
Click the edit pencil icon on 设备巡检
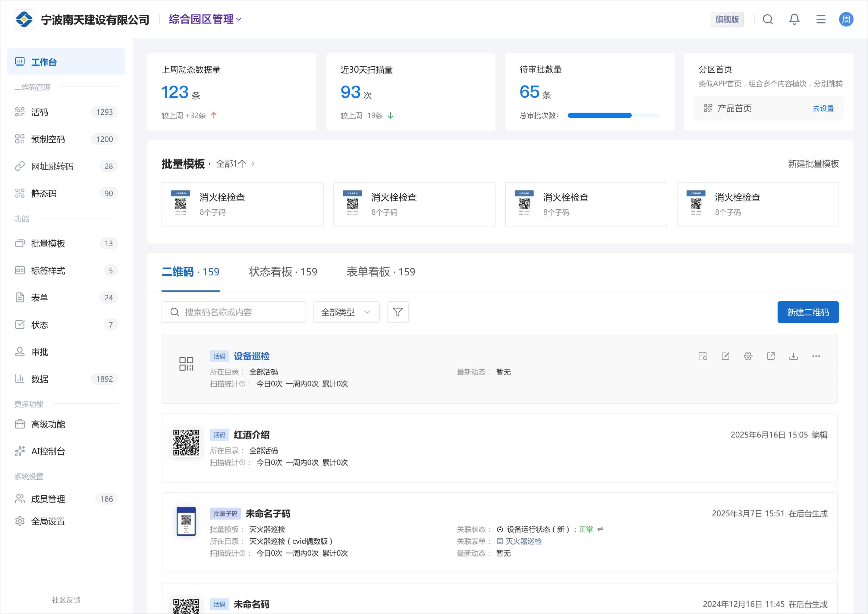tap(725, 356)
